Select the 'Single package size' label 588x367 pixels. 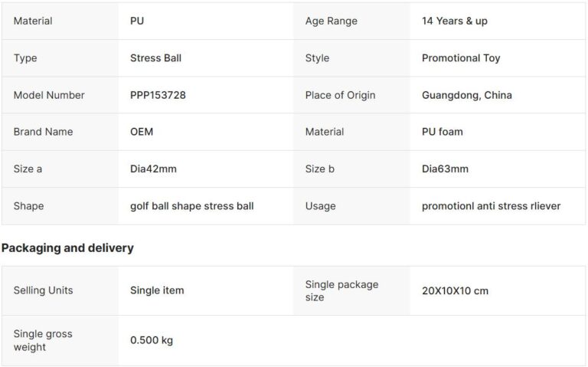point(341,290)
